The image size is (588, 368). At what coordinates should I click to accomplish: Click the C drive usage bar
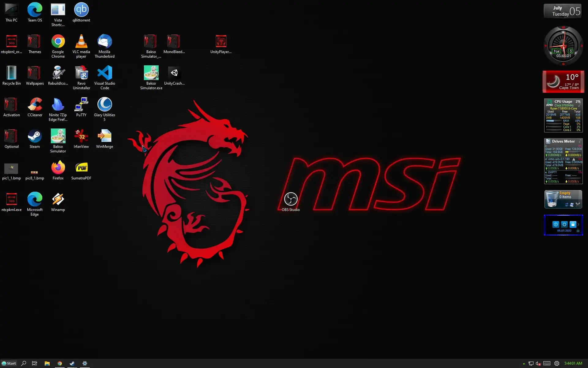coord(573,152)
